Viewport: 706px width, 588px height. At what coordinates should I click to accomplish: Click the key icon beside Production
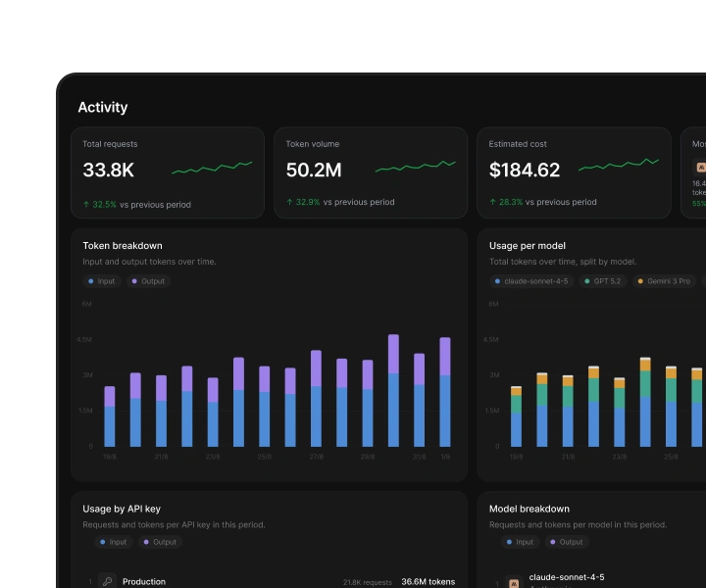[107, 581]
